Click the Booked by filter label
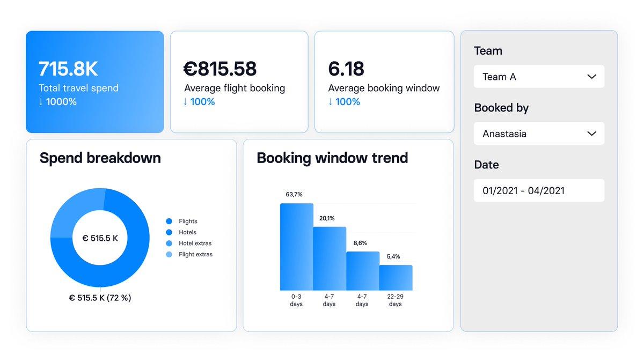Screen dimensions: 644x362 (x=501, y=108)
